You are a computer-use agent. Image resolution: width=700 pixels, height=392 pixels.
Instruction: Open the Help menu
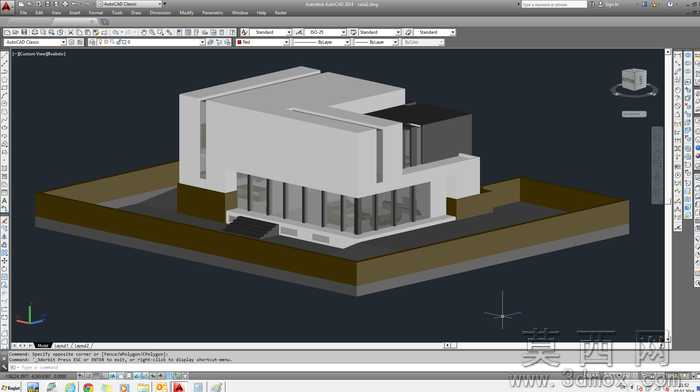tap(261, 13)
